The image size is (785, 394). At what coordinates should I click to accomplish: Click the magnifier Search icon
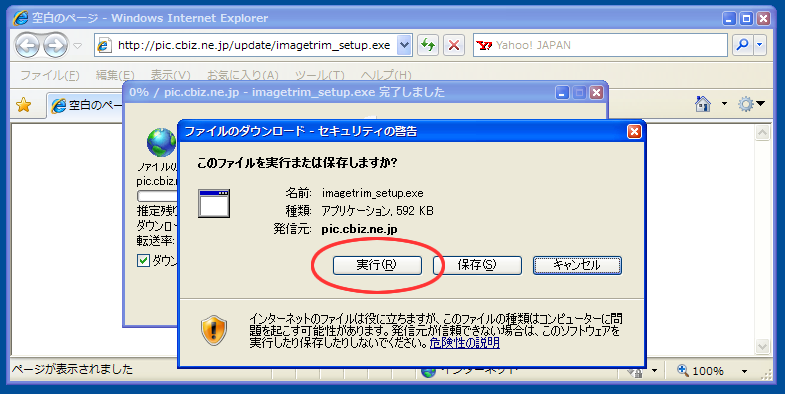(743, 46)
